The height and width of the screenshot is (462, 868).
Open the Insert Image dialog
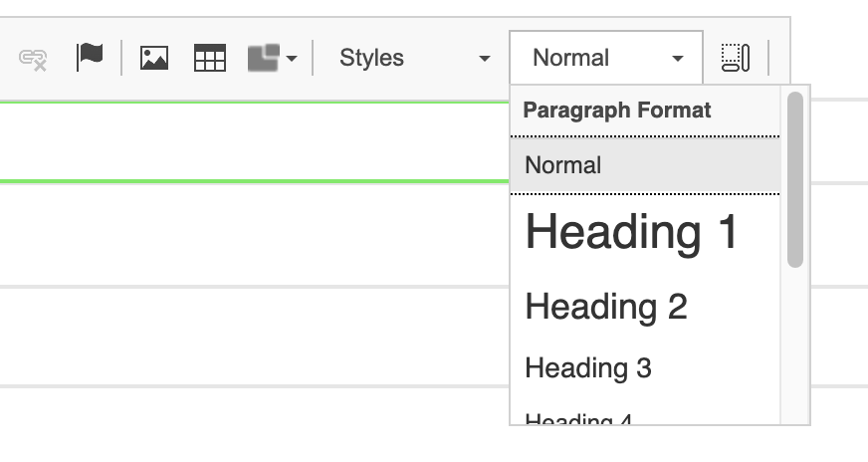[x=154, y=58]
